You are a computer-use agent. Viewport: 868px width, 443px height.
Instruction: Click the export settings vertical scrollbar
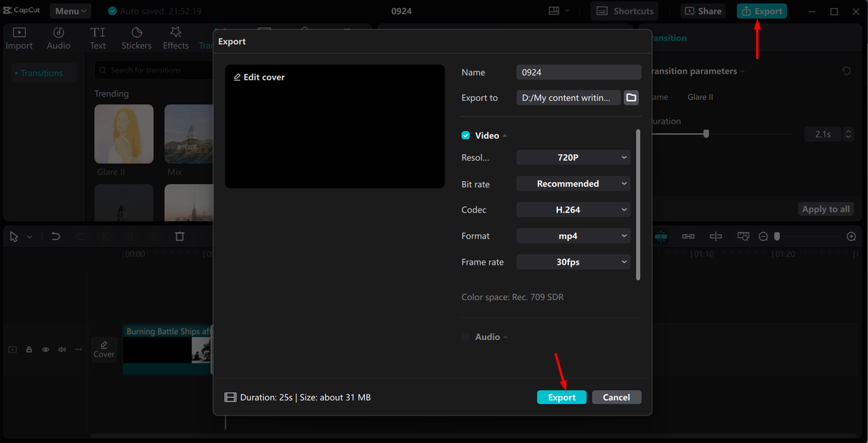(638, 204)
